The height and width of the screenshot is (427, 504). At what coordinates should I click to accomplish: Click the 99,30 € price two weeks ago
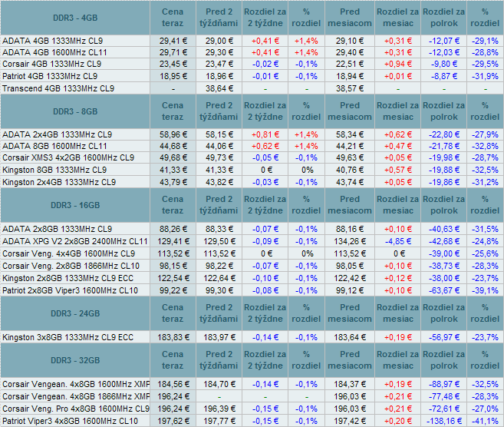click(x=219, y=290)
